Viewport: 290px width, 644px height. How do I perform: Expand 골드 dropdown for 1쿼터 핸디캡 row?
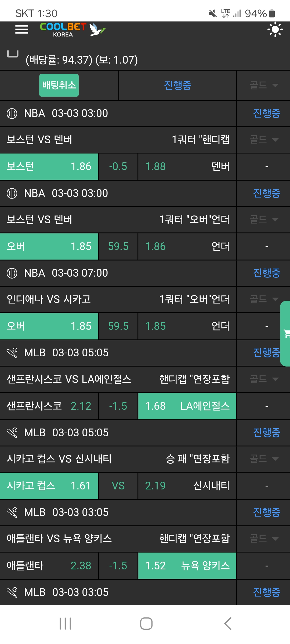point(264,140)
